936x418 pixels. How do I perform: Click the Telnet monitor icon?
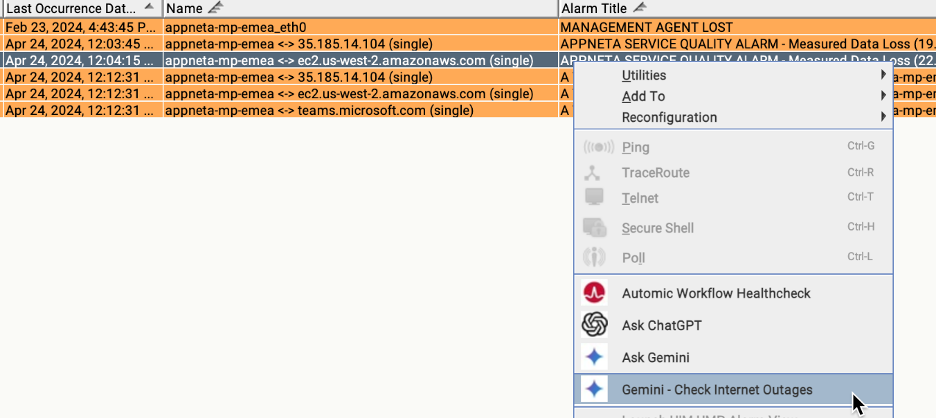coord(595,198)
